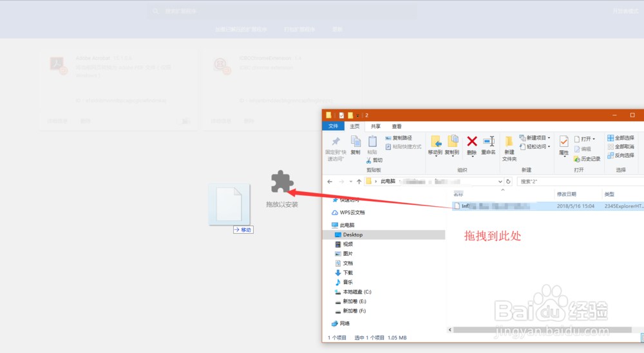644x353 pixels.
Task: Open the 文件 (File) menu tab
Action: [333, 126]
